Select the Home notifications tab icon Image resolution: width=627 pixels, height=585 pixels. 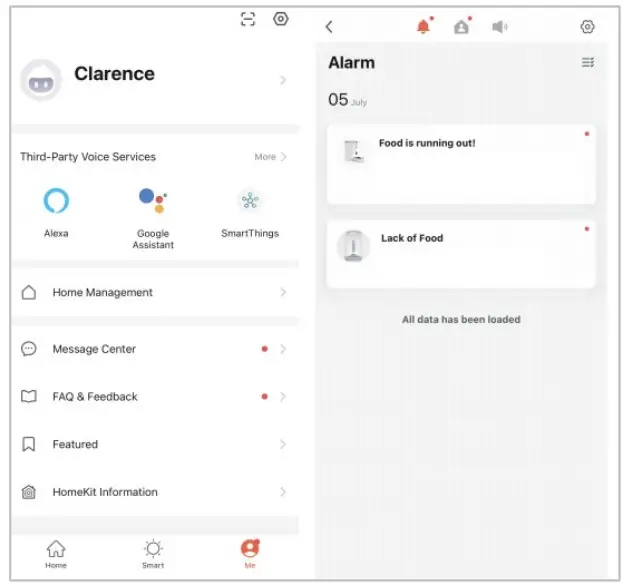click(462, 26)
